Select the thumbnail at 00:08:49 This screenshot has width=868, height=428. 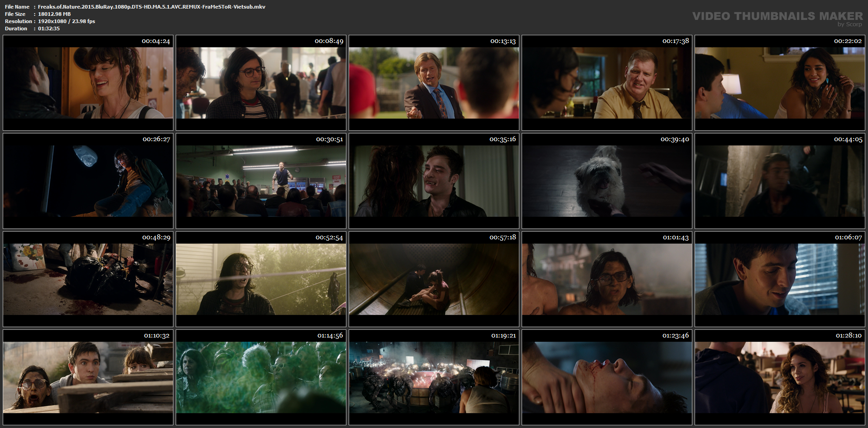coord(261,83)
